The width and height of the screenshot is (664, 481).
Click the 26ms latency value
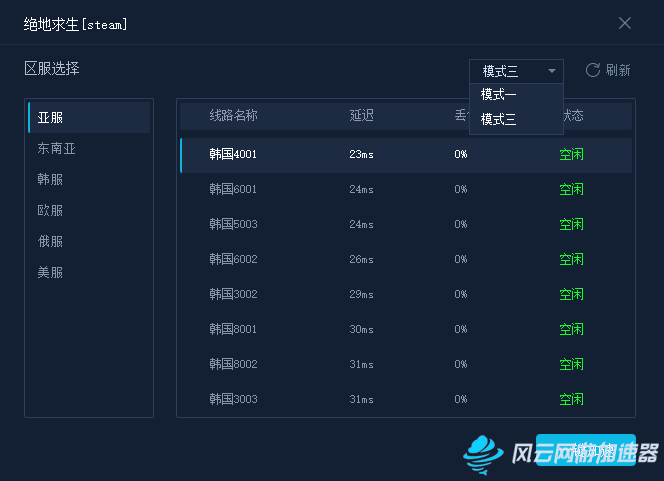[361, 259]
